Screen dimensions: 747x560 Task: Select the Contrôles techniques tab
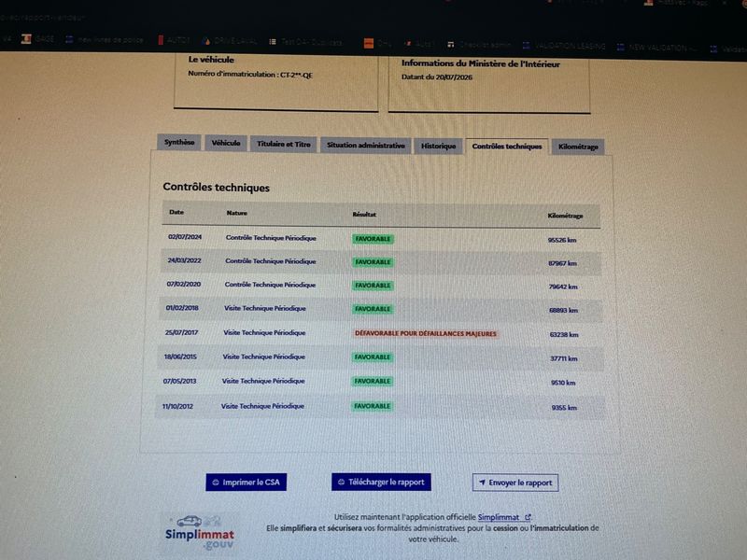(x=507, y=147)
